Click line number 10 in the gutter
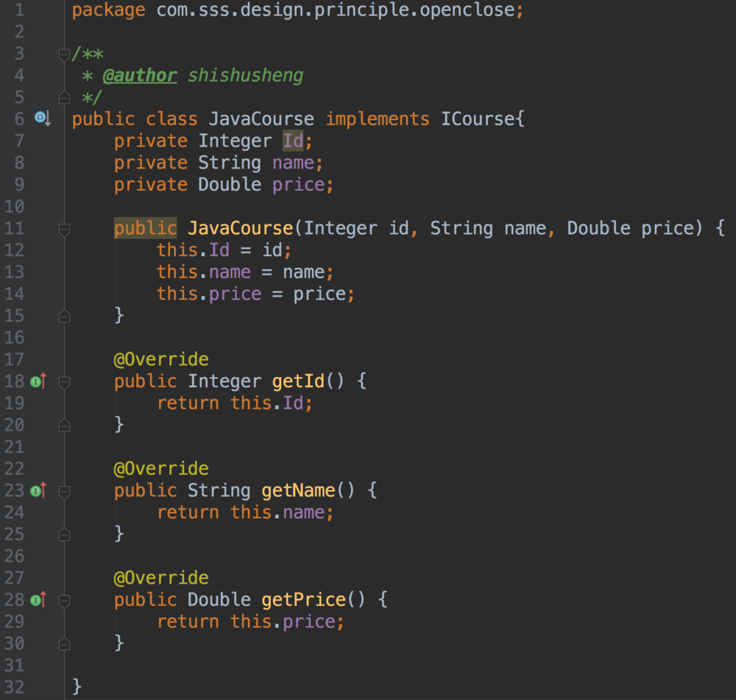Image resolution: width=736 pixels, height=700 pixels. click(14, 207)
